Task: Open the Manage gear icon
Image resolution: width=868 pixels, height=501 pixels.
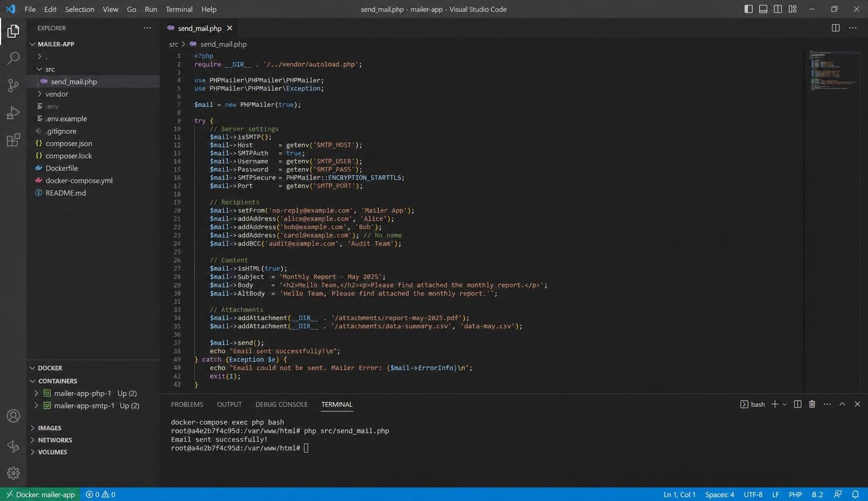Action: pos(13,473)
